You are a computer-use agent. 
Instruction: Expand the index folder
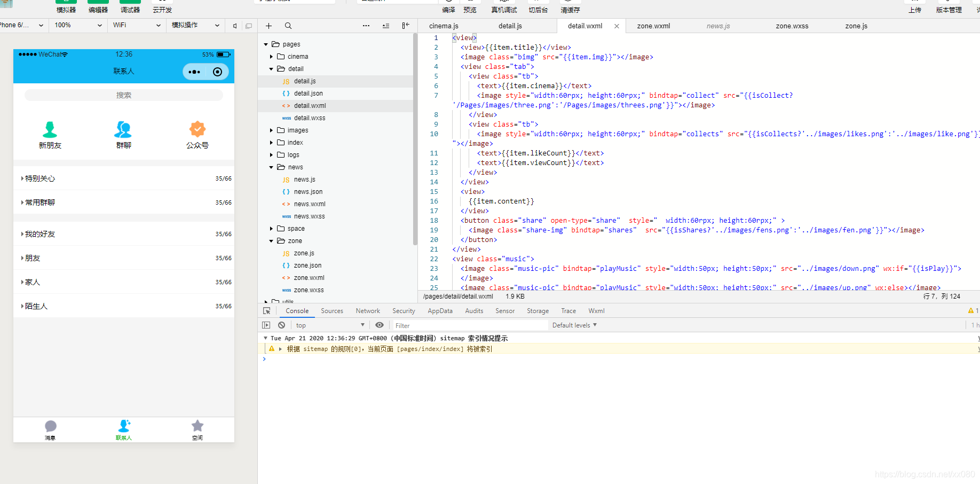point(271,143)
